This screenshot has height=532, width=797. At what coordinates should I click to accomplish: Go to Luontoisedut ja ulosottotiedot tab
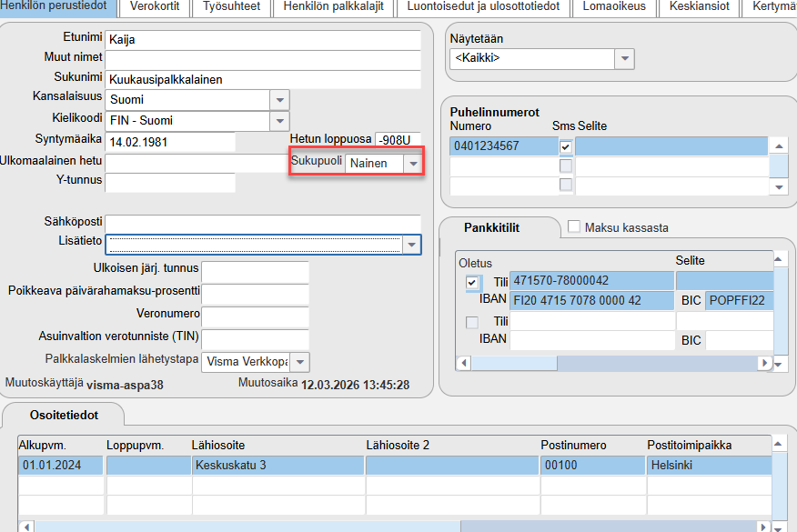(x=483, y=7)
